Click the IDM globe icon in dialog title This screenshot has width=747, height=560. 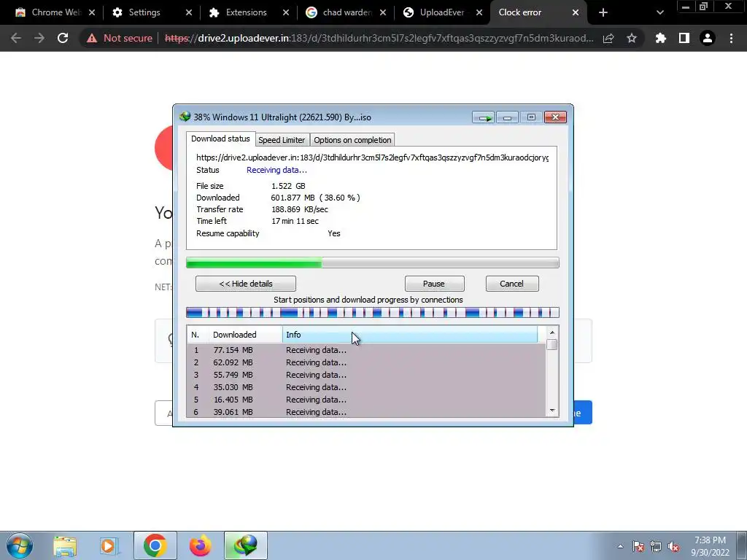(x=185, y=117)
